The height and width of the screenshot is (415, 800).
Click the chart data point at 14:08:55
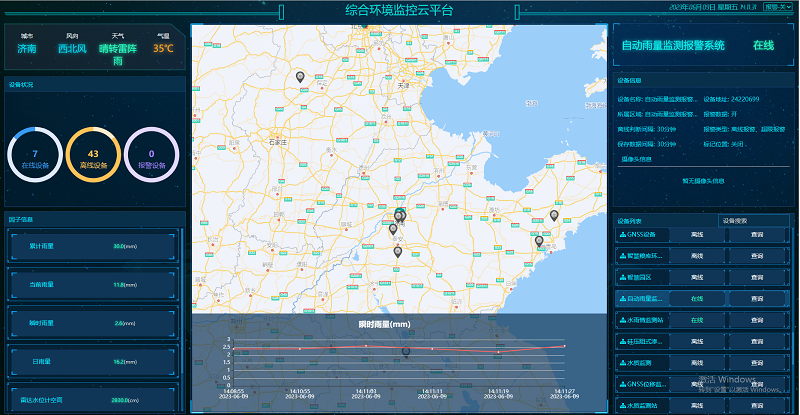pos(234,349)
